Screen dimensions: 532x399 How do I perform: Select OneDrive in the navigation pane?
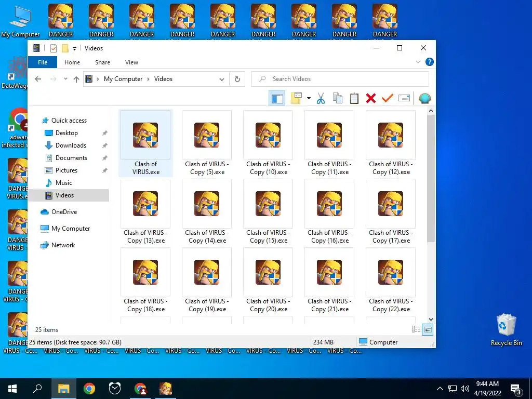pyautogui.click(x=64, y=212)
